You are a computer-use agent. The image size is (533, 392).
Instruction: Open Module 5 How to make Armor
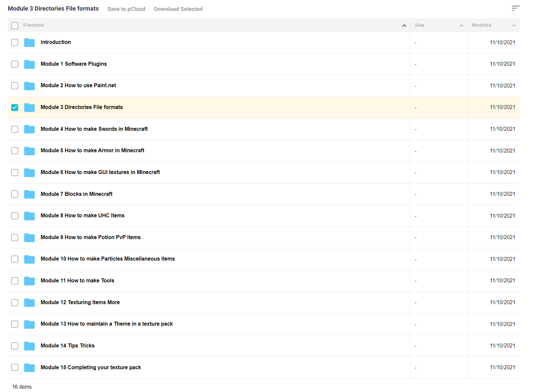(93, 150)
